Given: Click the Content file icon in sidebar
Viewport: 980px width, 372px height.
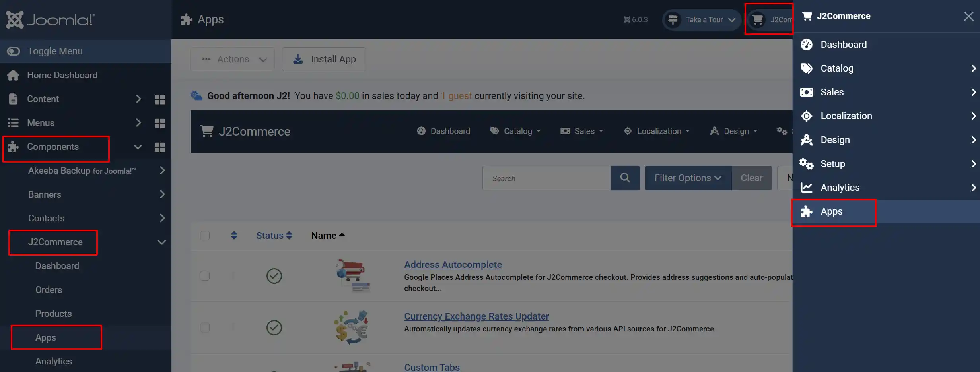Looking at the screenshot, I should click(x=13, y=99).
